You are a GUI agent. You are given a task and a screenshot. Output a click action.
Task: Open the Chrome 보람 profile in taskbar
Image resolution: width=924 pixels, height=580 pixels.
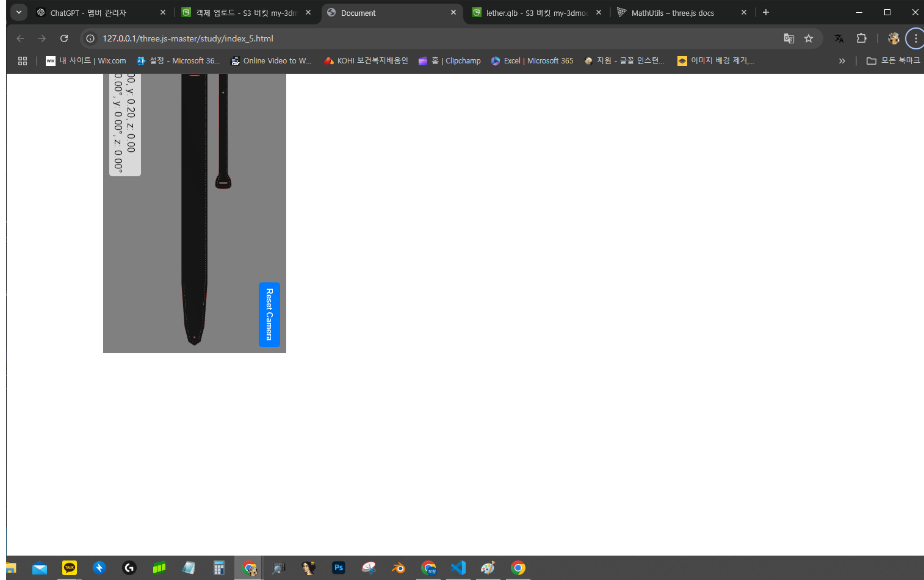pos(428,568)
